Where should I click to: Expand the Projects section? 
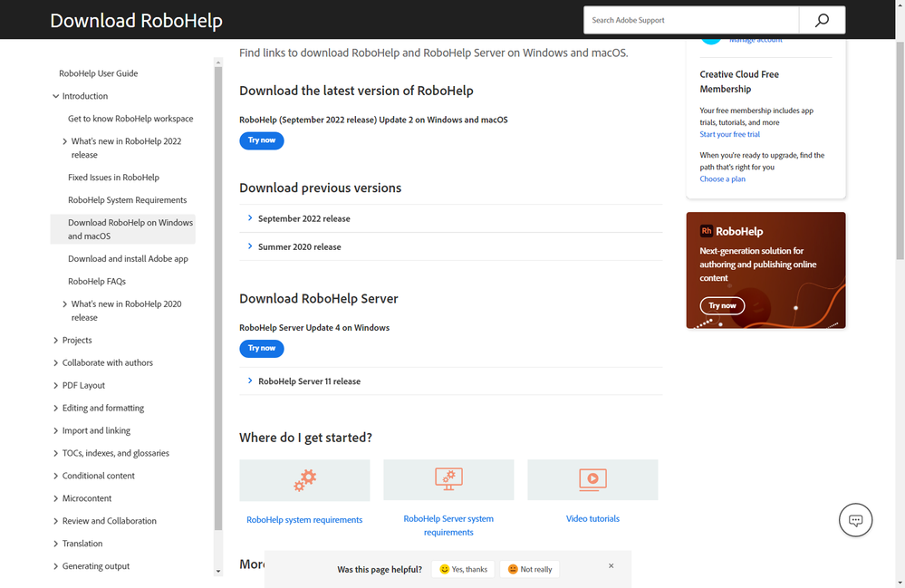(x=56, y=341)
